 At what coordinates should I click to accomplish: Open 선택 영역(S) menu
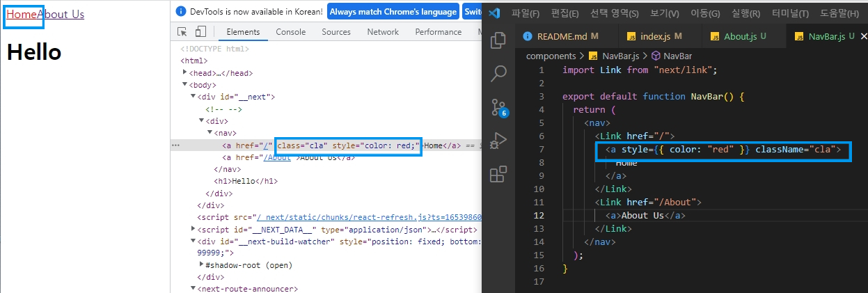pyautogui.click(x=614, y=13)
